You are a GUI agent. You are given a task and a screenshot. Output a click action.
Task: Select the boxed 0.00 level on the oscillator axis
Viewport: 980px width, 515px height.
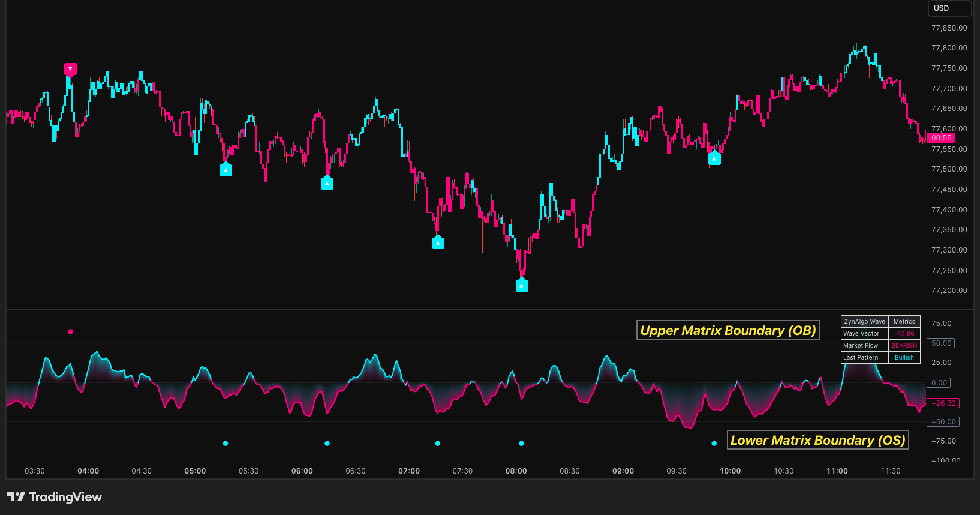click(x=939, y=383)
